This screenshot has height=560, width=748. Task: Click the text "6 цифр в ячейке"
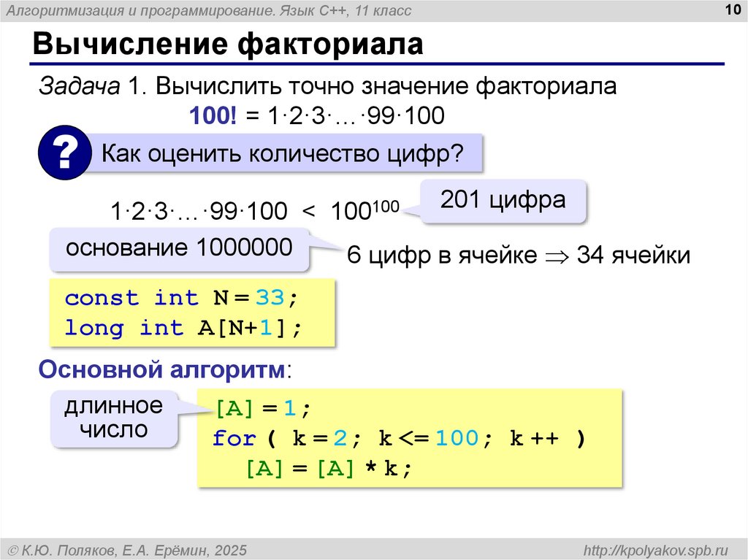tap(442, 255)
